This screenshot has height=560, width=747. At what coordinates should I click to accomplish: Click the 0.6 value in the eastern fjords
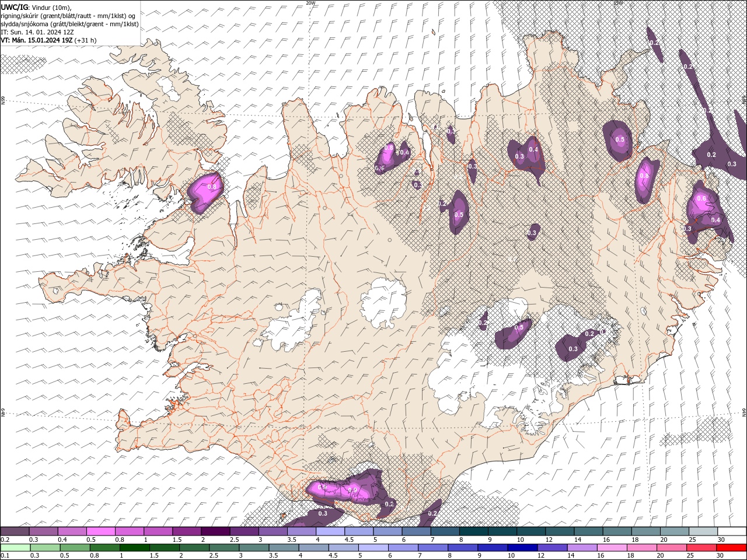tap(701, 198)
